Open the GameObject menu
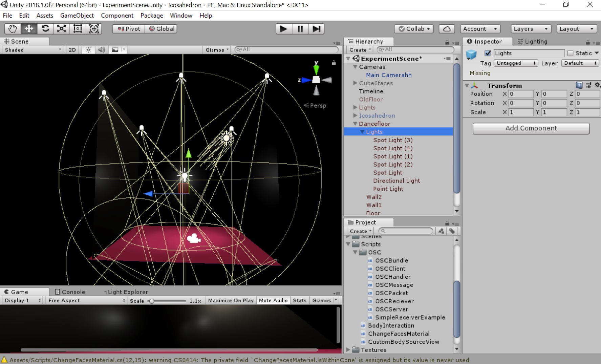601x364 pixels. (x=77, y=16)
